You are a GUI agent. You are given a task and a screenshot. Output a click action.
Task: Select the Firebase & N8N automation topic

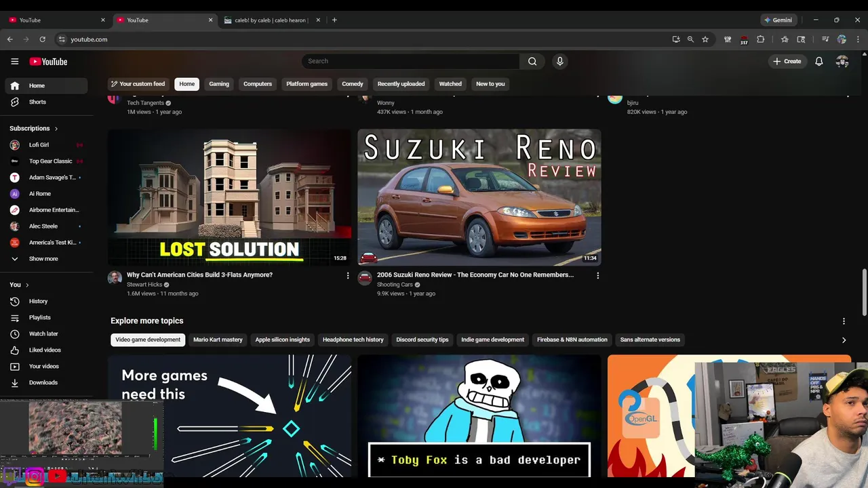(x=572, y=340)
